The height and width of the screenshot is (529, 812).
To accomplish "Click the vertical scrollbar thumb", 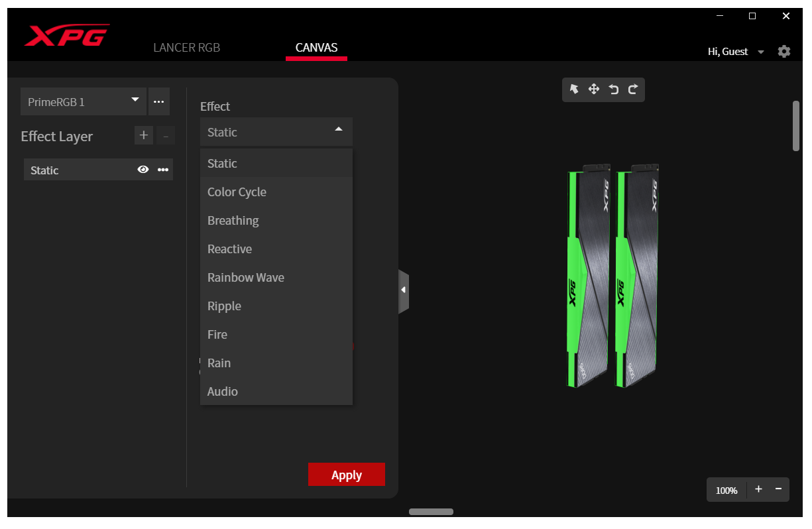I will [x=796, y=126].
